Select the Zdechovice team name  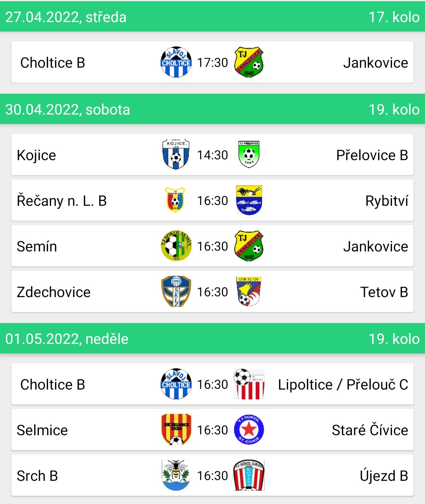pos(54,292)
